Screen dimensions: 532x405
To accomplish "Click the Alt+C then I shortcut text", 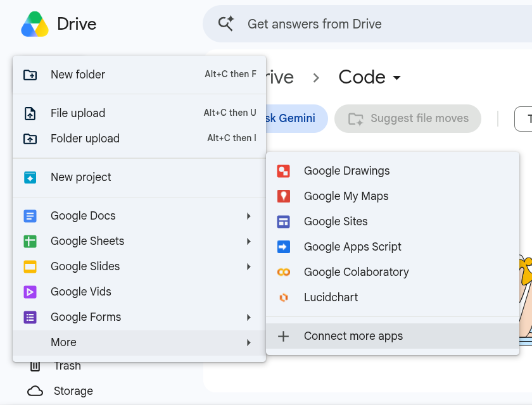I will (232, 139).
